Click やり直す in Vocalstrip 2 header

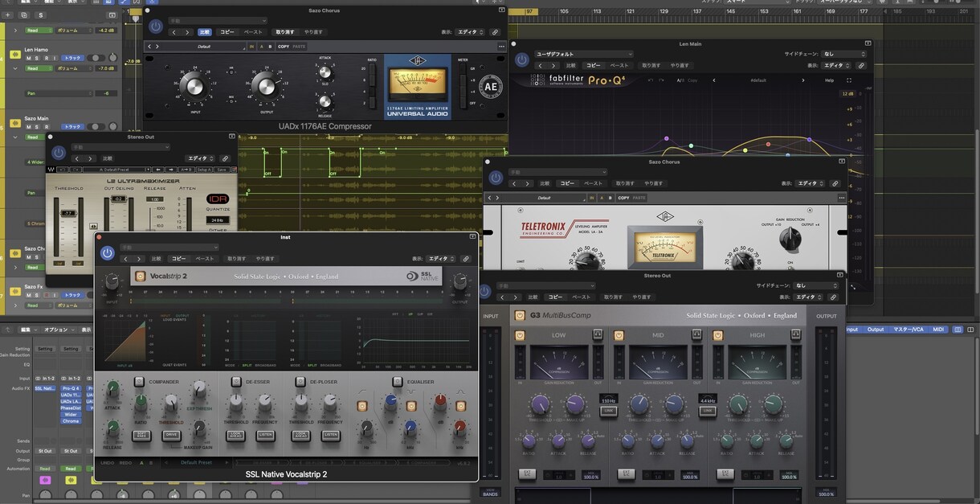pos(265,259)
